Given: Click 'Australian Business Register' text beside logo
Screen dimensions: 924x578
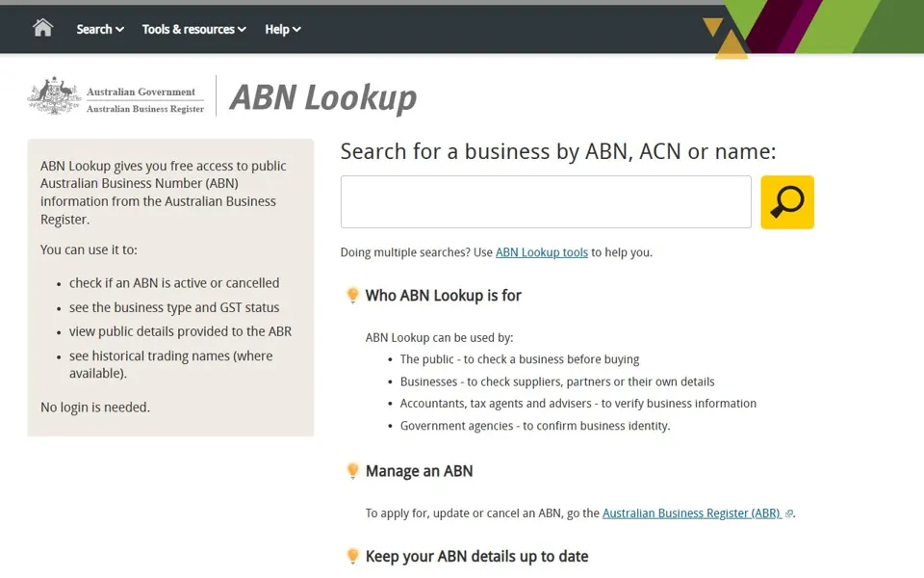Looking at the screenshot, I should coord(145,109).
